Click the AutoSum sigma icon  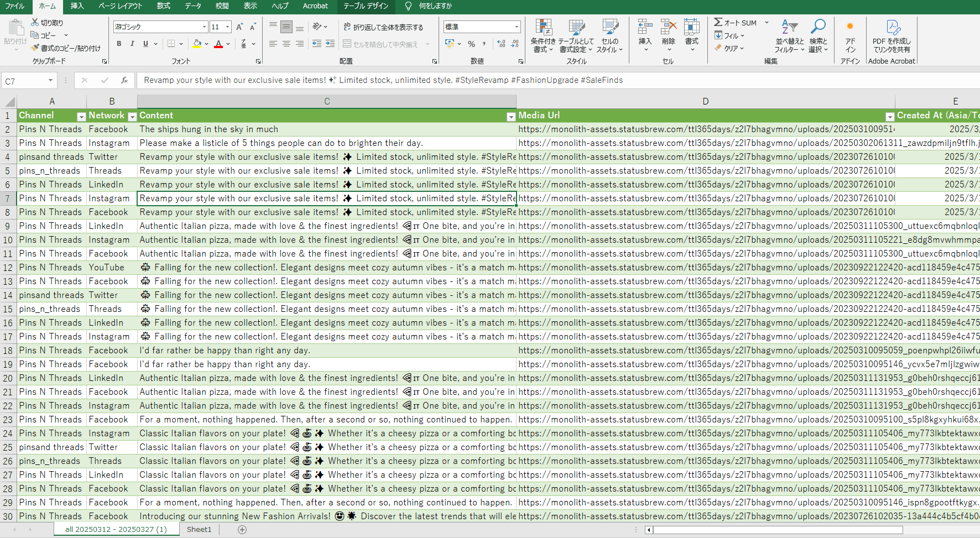point(718,23)
